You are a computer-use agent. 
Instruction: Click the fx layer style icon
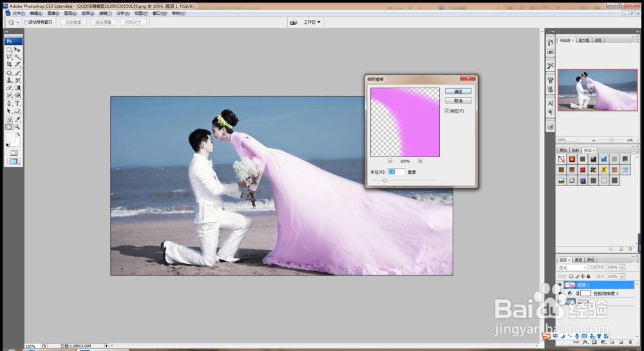coord(585,342)
